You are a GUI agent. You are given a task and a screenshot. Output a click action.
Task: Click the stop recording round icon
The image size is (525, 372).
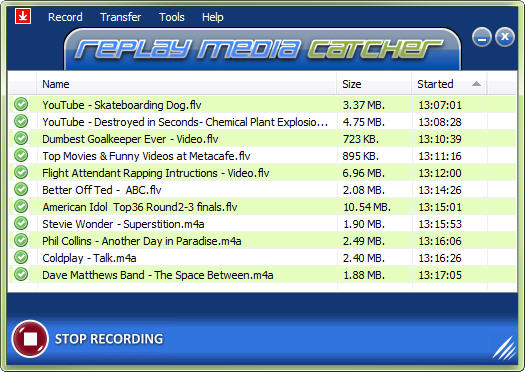[30, 339]
